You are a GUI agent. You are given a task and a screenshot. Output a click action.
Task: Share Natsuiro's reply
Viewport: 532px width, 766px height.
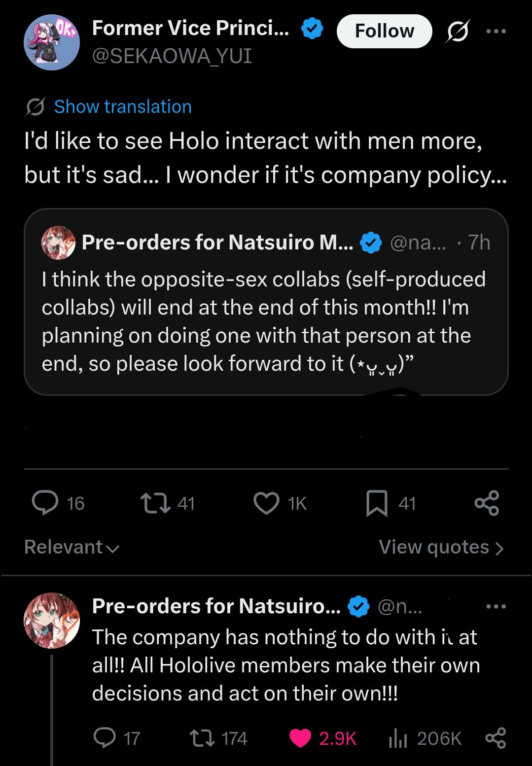click(496, 738)
